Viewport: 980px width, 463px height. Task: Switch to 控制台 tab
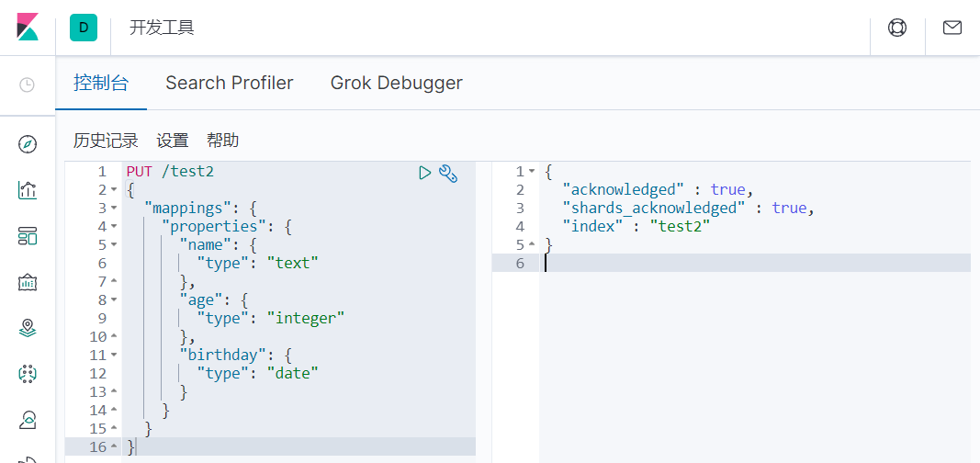(101, 83)
